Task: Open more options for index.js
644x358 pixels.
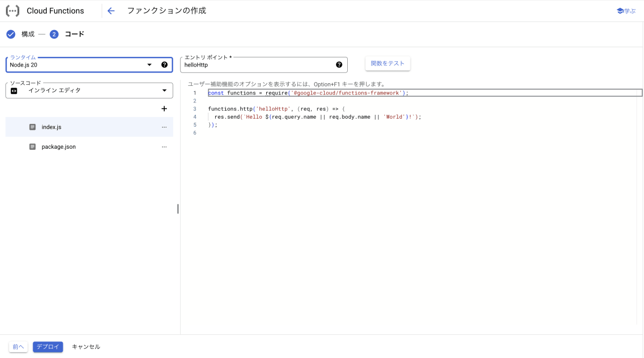Action: [164, 127]
